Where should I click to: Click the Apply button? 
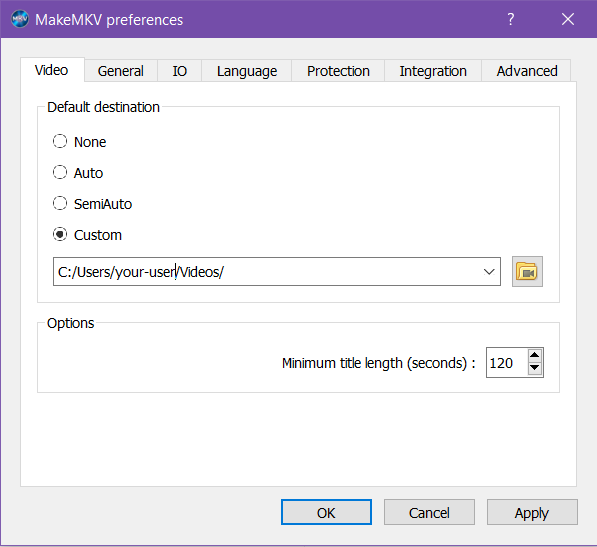point(532,512)
